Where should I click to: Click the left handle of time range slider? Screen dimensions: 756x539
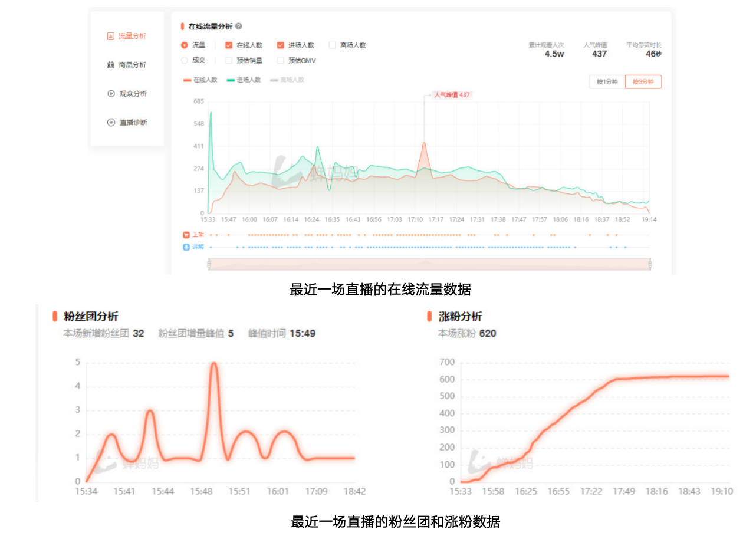[209, 265]
